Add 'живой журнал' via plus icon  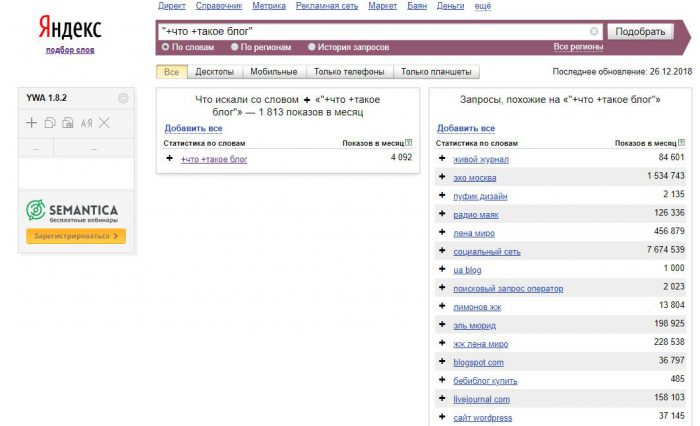pyautogui.click(x=442, y=158)
